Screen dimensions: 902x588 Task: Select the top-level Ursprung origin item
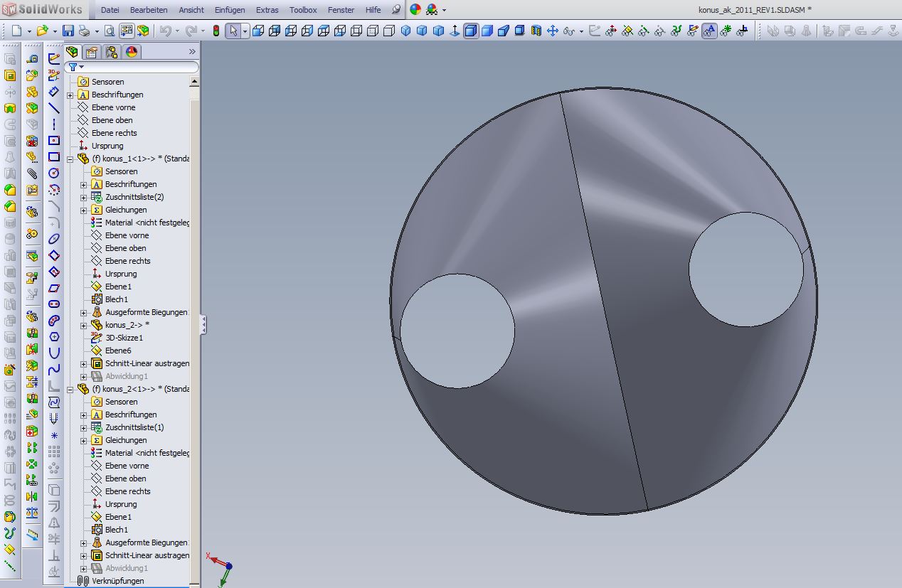point(107,146)
